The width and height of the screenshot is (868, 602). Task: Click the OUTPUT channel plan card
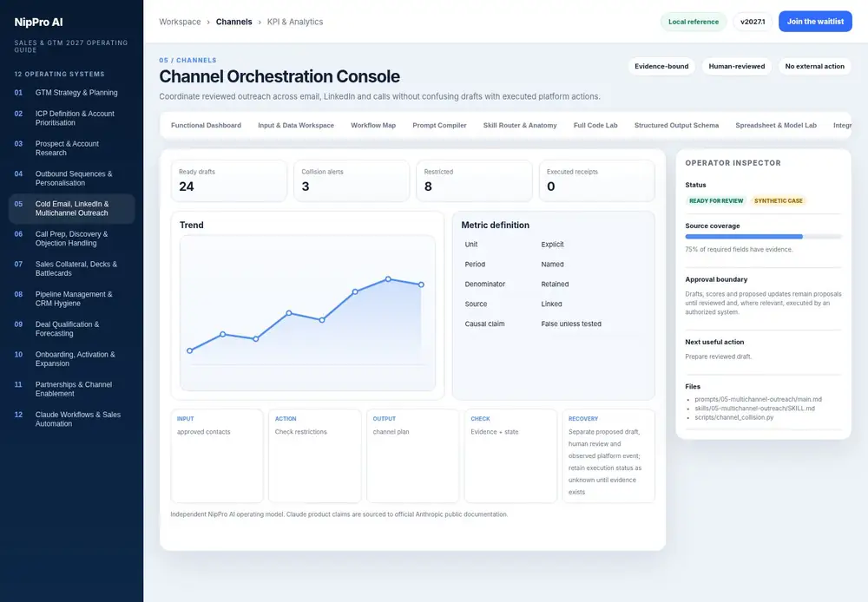[412, 456]
